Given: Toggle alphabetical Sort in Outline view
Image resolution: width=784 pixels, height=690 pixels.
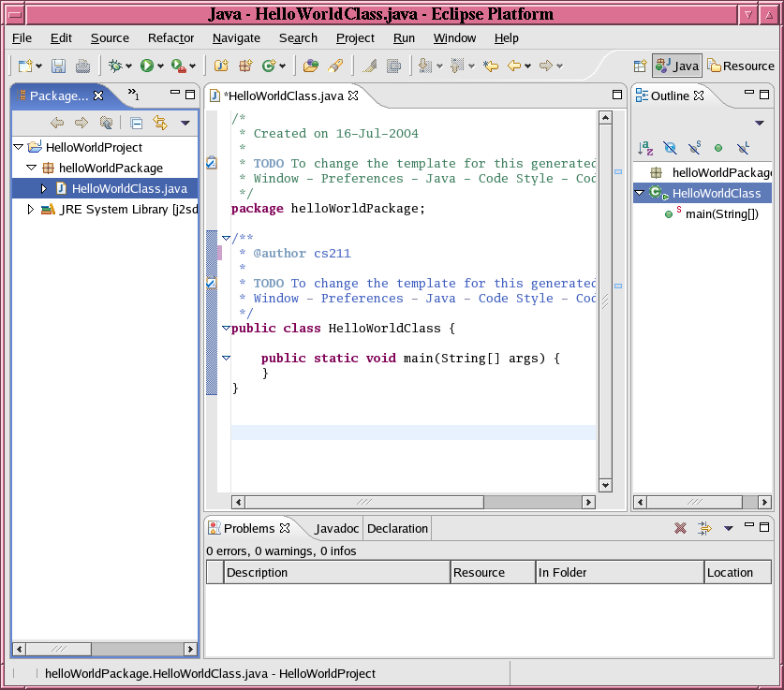Looking at the screenshot, I should pos(645,148).
